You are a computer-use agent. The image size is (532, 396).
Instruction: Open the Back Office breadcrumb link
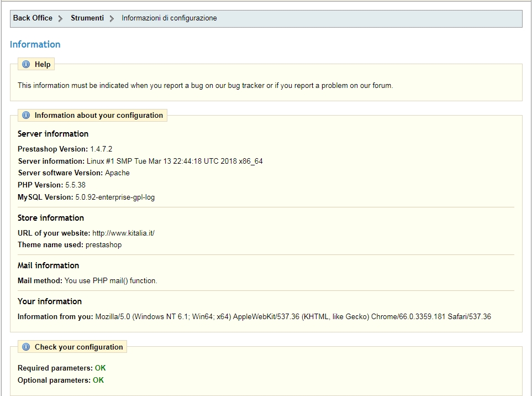coord(33,18)
